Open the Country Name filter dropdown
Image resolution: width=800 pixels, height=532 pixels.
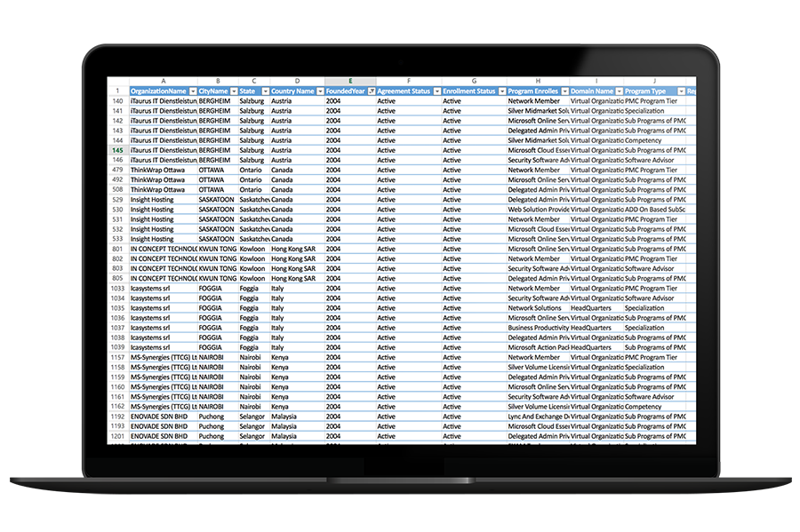click(320, 91)
